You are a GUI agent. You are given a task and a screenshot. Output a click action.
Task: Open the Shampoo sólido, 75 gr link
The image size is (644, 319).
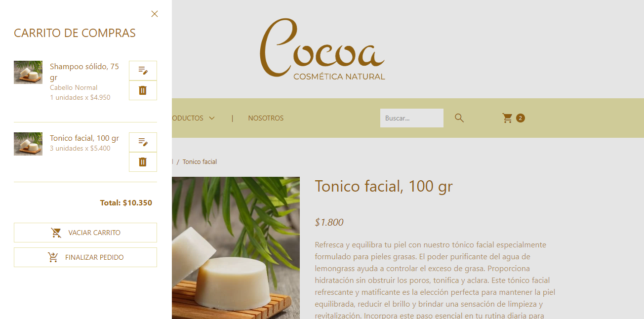tap(84, 72)
